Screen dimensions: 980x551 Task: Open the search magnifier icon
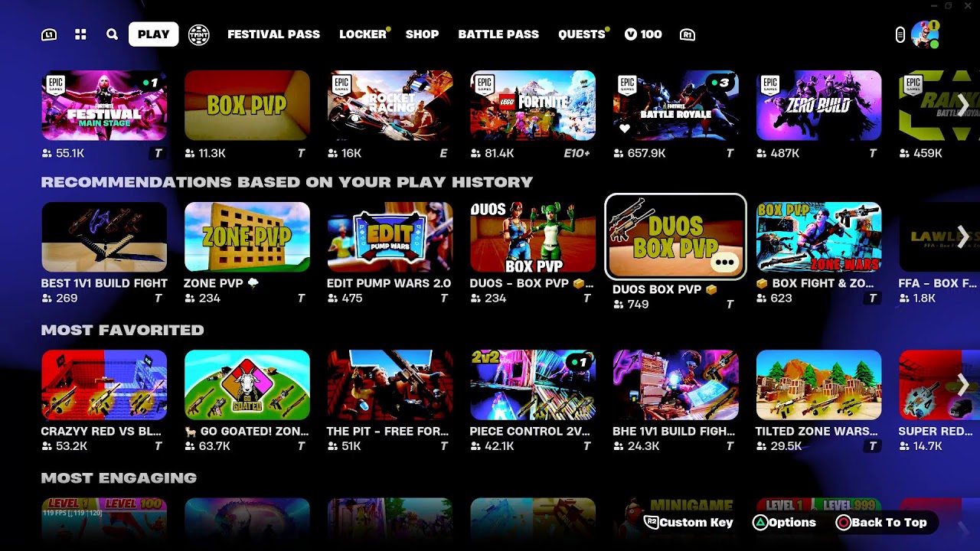(112, 34)
